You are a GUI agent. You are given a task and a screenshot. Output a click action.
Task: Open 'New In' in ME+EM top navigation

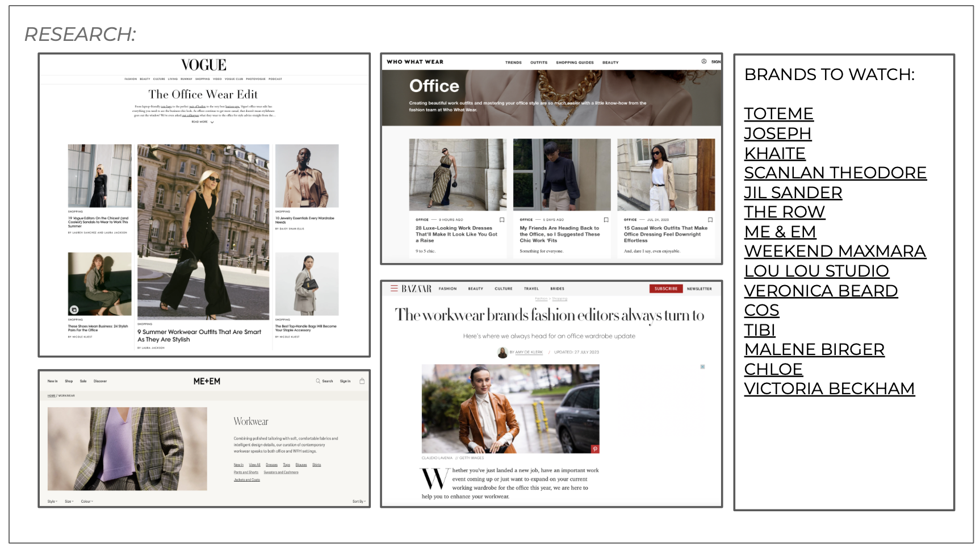52,381
